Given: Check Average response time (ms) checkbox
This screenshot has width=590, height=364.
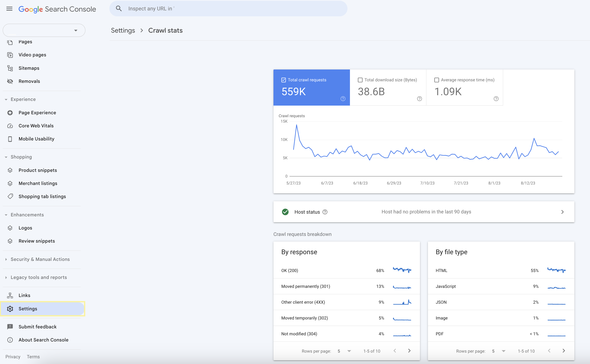Looking at the screenshot, I should 437,80.
